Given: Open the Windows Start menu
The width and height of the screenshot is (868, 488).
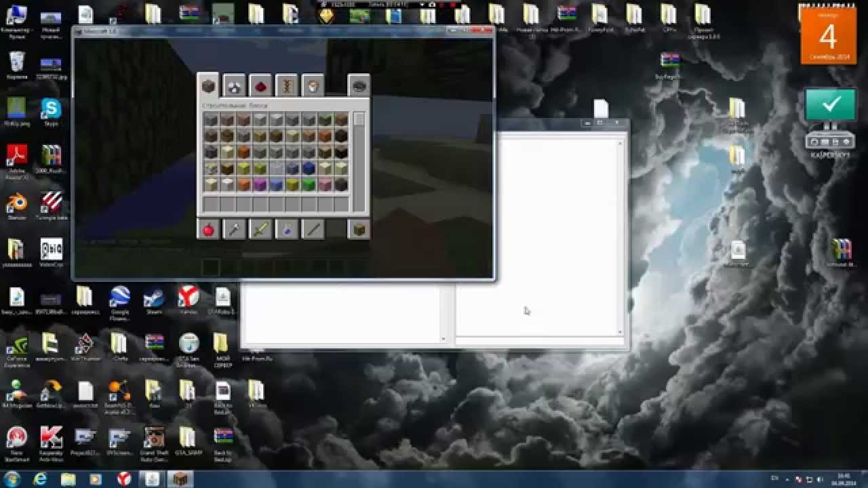Looking at the screenshot, I should 12,479.
